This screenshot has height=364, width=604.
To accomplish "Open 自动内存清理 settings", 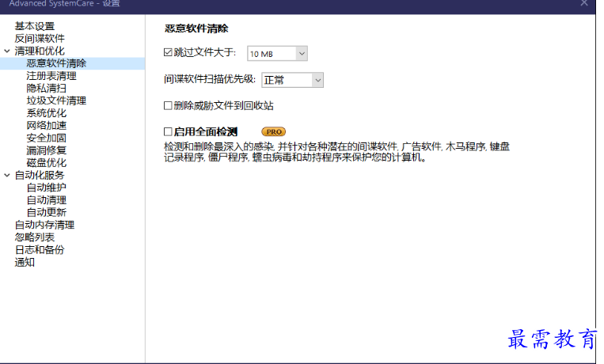I will pos(44,225).
